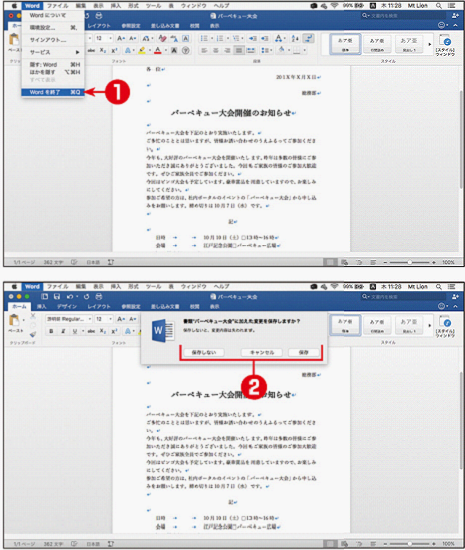The image size is (465, 550).
Task: Click increase font size icon, upper screenshot
Action: click(x=121, y=38)
